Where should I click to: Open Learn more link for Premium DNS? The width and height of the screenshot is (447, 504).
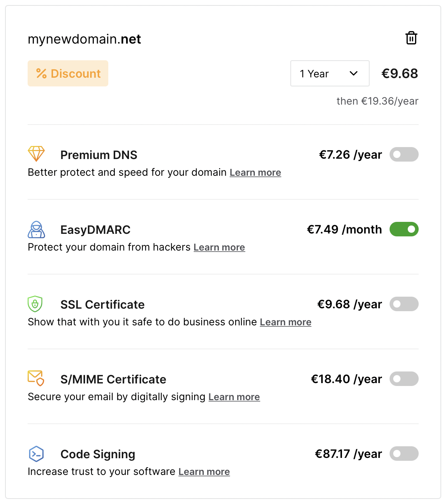point(255,172)
